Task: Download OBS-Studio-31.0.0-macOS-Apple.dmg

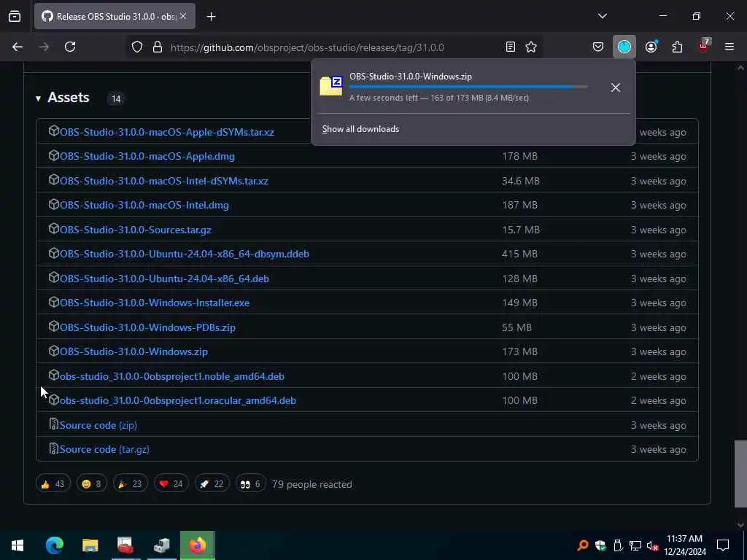Action: click(147, 156)
